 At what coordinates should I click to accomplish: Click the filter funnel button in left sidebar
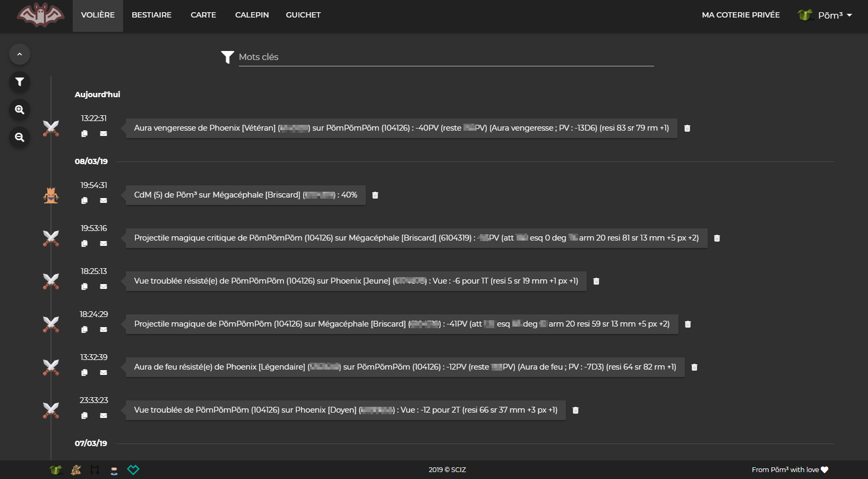(20, 82)
